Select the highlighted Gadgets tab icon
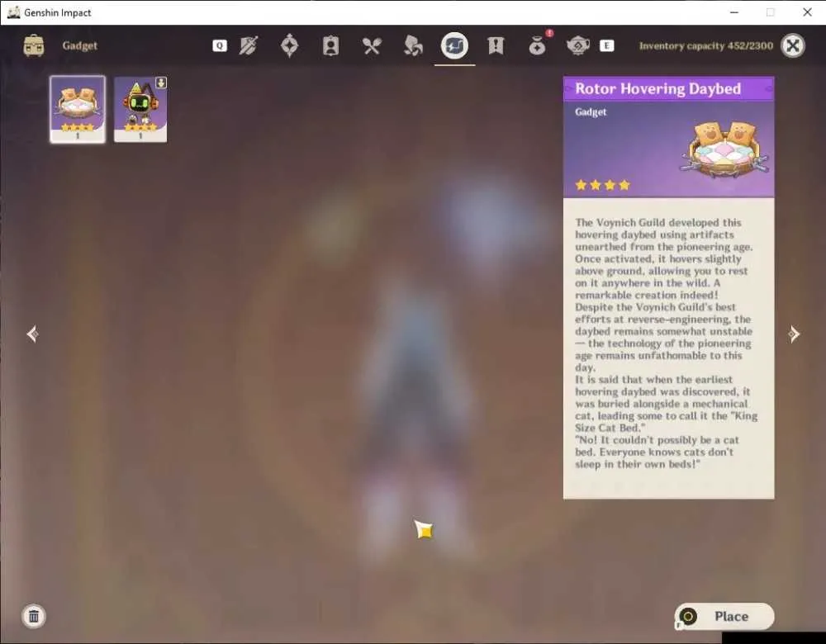Viewport: 826px width, 644px height. (x=454, y=45)
